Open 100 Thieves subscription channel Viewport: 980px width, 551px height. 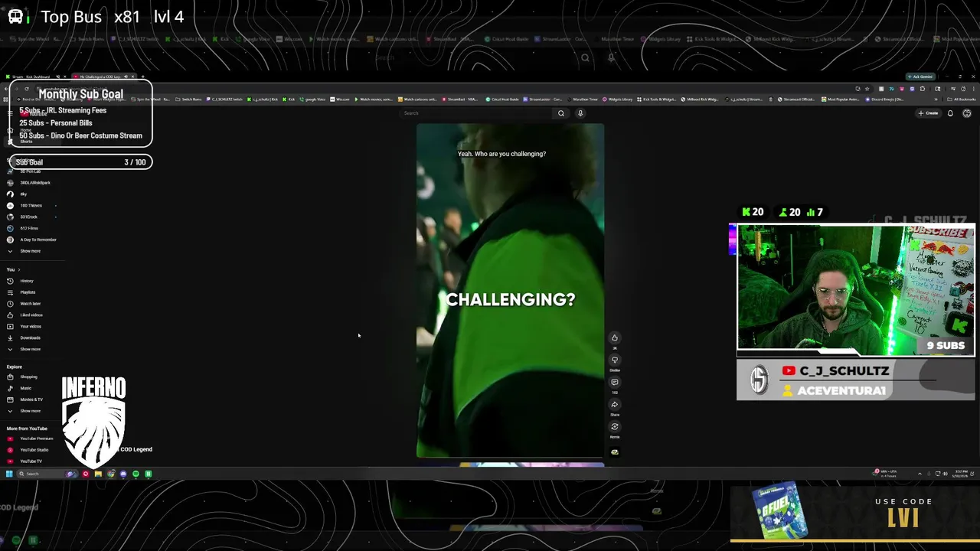click(31, 205)
